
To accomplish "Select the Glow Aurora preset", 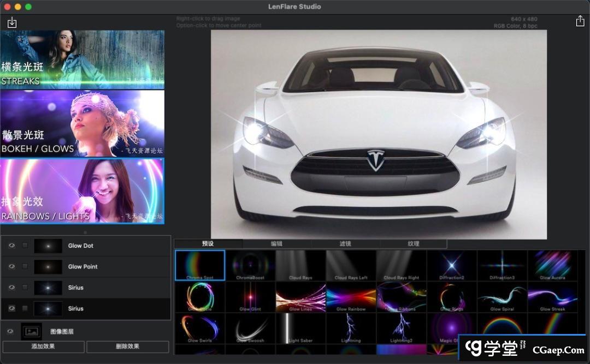I will click(552, 265).
